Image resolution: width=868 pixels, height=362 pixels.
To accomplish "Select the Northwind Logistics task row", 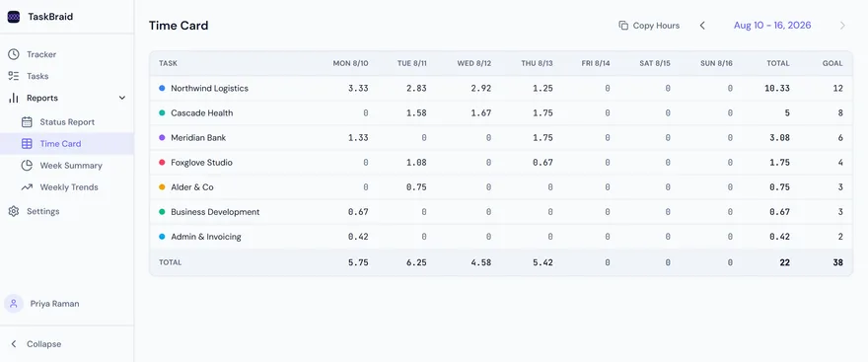I will point(501,88).
